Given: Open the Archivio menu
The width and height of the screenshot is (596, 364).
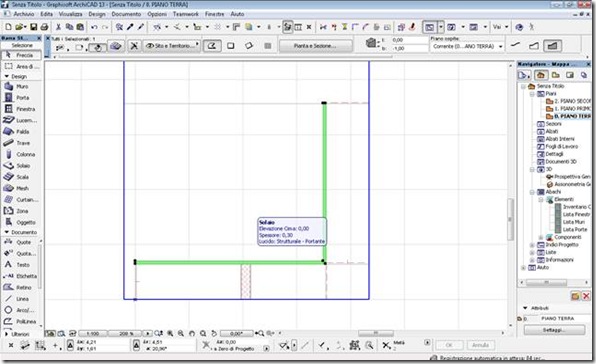Looking at the screenshot, I should tap(24, 14).
